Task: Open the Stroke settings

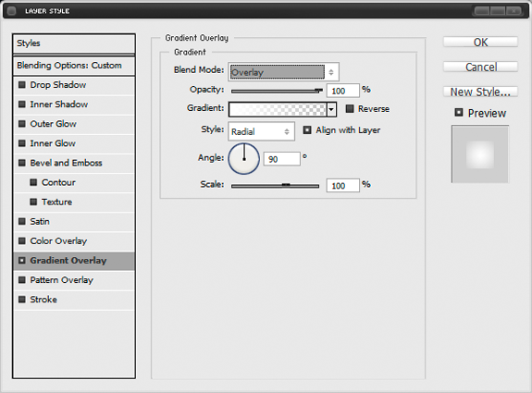Action: 43,300
